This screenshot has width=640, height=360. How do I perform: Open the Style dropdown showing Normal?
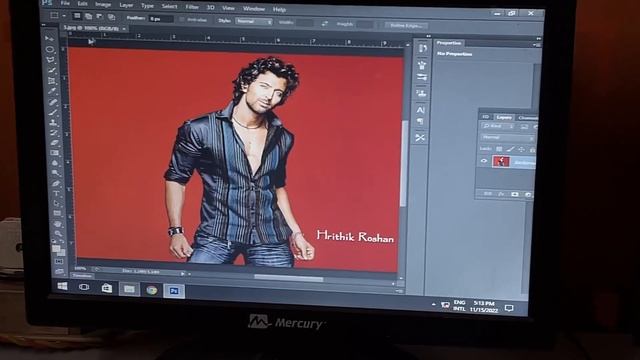tap(253, 21)
